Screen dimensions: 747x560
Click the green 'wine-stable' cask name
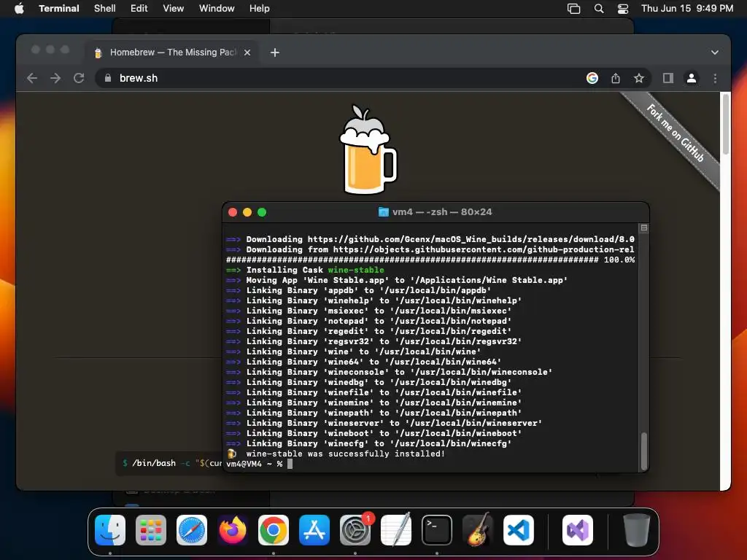tap(356, 270)
